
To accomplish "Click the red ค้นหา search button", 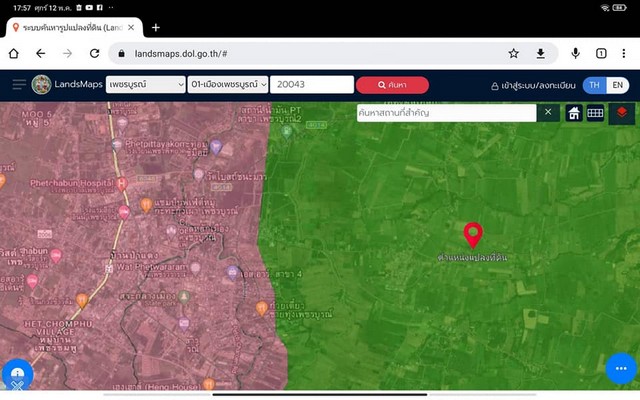I will pyautogui.click(x=392, y=85).
